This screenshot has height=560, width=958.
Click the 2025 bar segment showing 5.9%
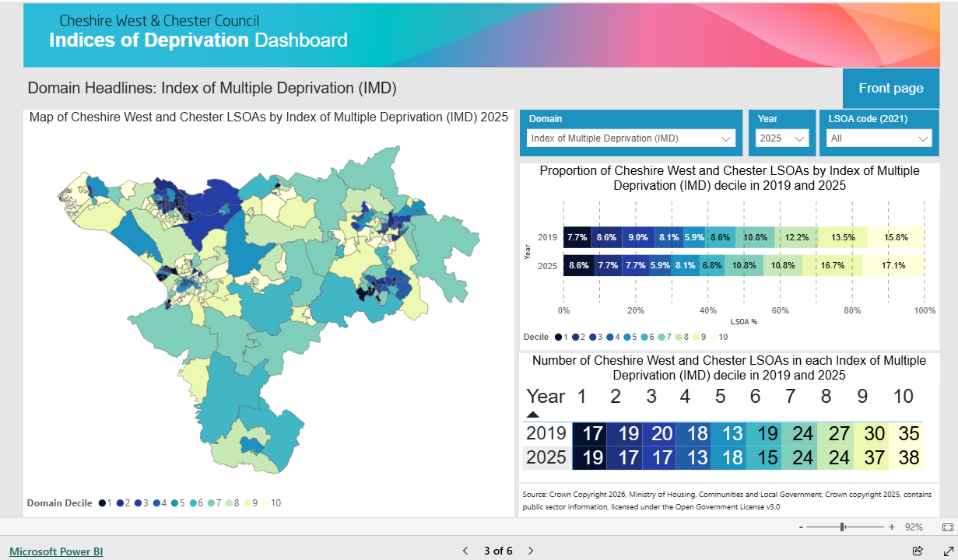(661, 265)
